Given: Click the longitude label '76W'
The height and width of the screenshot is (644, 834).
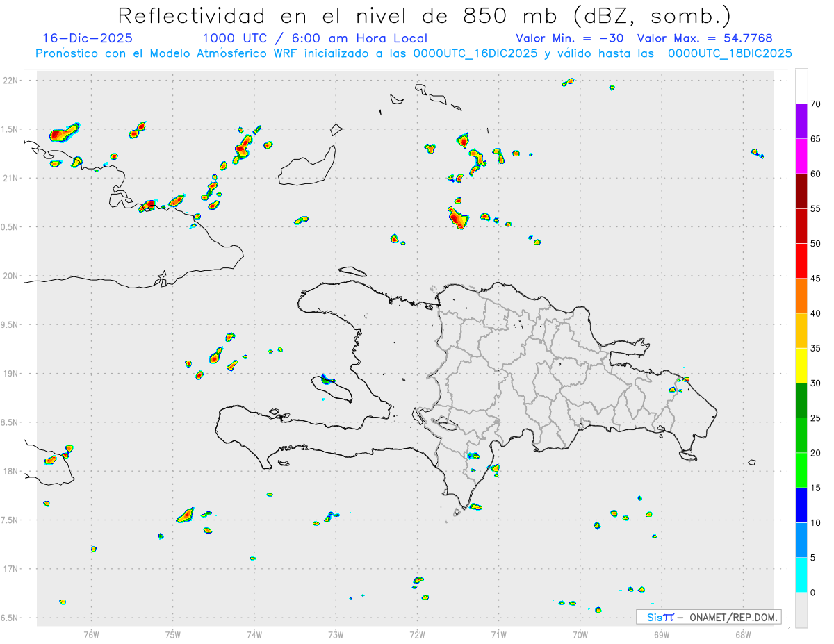Looking at the screenshot, I should coord(91,635).
